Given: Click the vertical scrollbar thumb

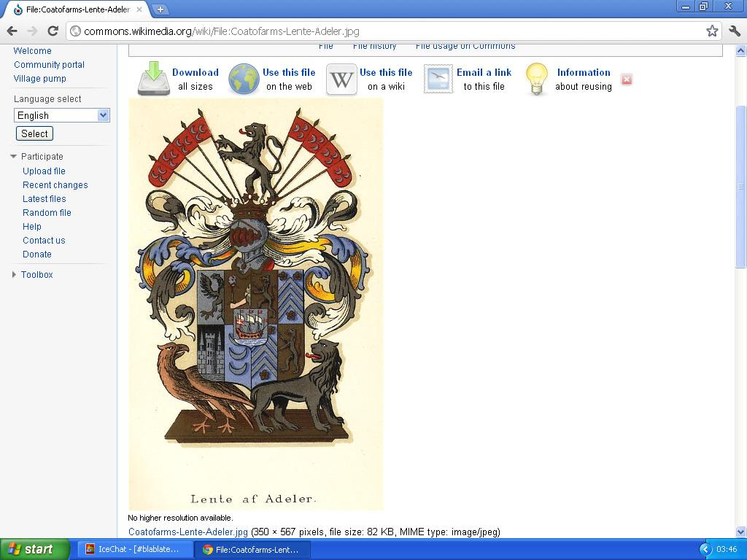Looking at the screenshot, I should 740,187.
